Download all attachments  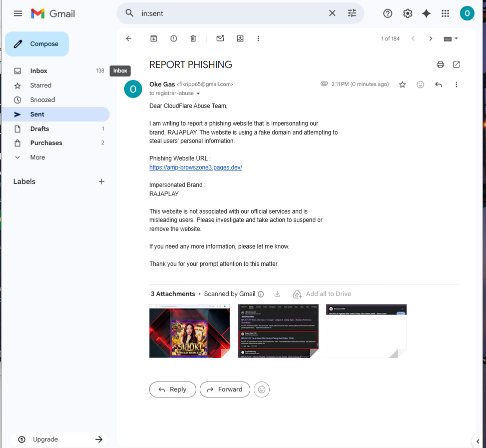(277, 294)
